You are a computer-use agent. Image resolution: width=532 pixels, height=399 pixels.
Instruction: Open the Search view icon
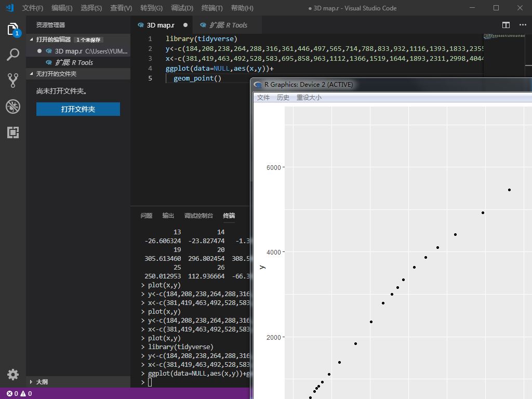click(x=13, y=55)
